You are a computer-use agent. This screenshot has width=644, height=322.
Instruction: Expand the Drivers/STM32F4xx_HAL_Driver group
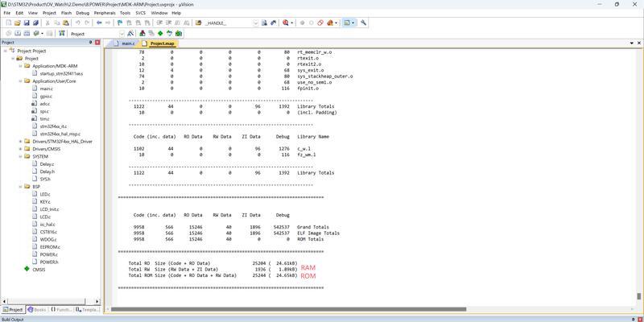[21, 142]
